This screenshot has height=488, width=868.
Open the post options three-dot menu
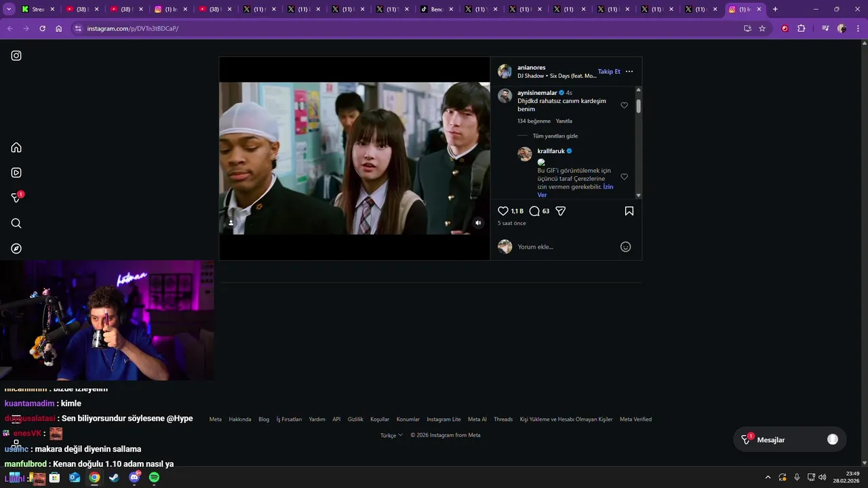[x=629, y=71]
